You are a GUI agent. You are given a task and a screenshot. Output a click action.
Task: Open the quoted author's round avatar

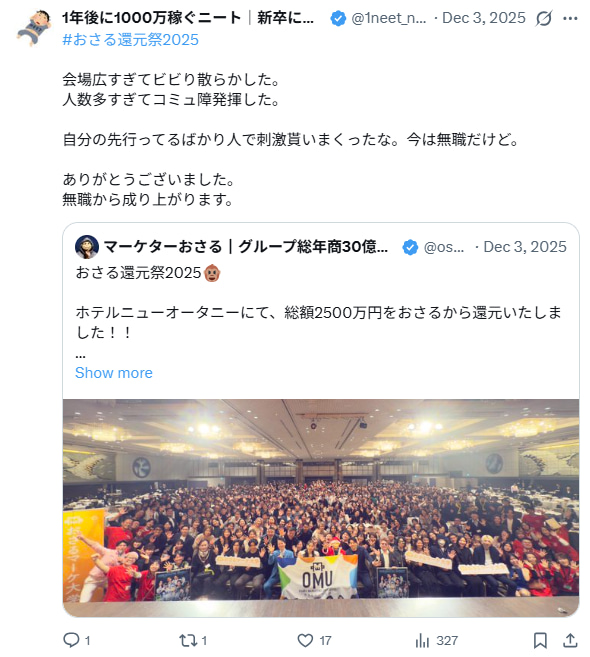[x=87, y=247]
